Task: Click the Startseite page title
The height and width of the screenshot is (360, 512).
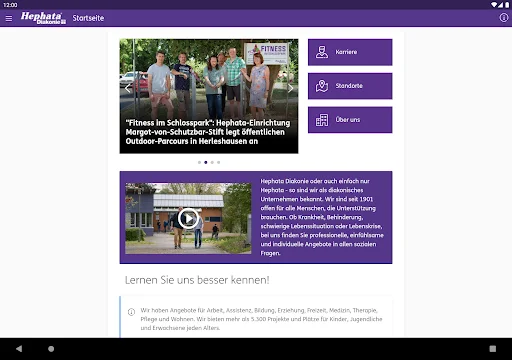Action: tap(88, 18)
